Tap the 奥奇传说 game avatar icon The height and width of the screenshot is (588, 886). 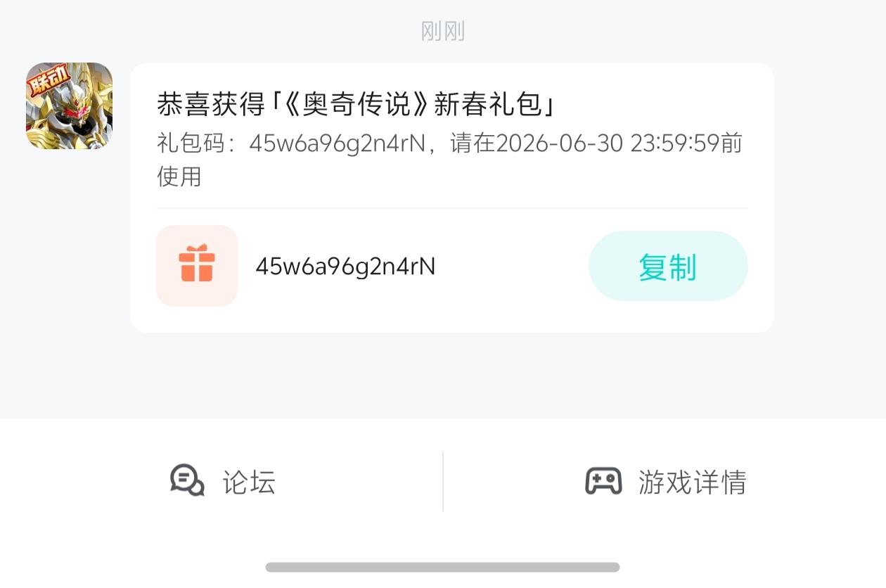pyautogui.click(x=70, y=106)
